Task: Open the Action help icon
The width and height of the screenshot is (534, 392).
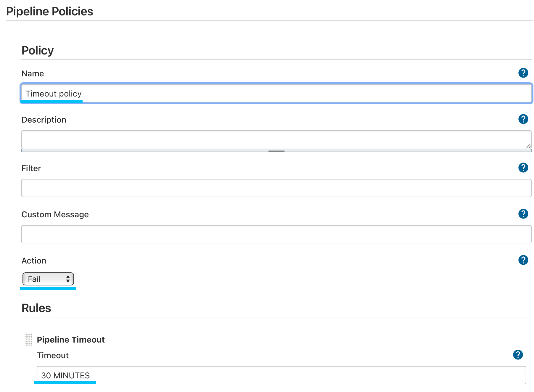Action: pyautogui.click(x=523, y=260)
